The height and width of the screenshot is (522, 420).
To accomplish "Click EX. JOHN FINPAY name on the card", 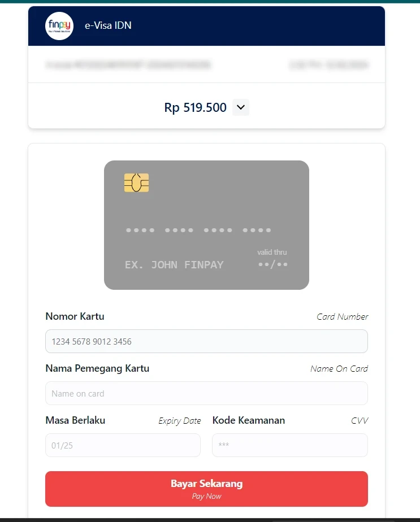I will [174, 264].
